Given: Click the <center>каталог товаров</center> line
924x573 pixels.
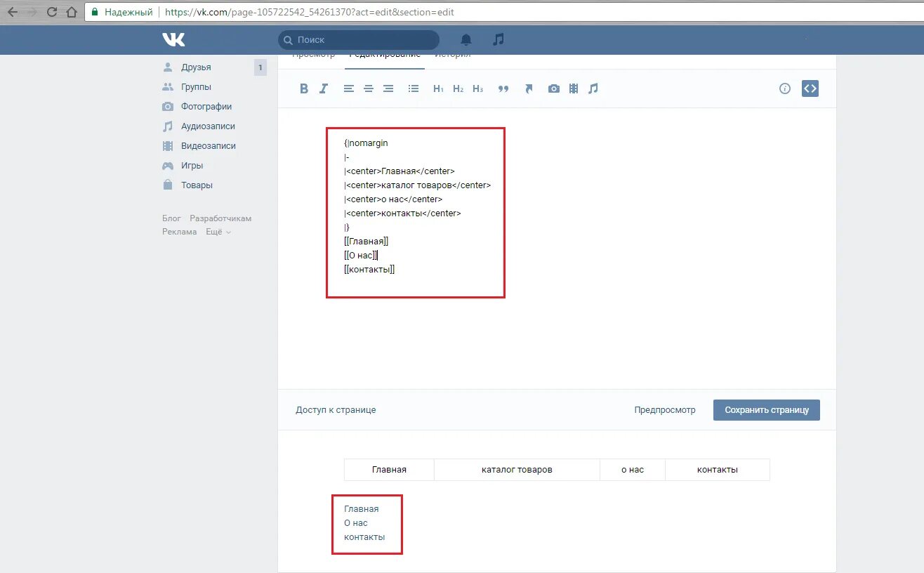Looking at the screenshot, I should 418,185.
